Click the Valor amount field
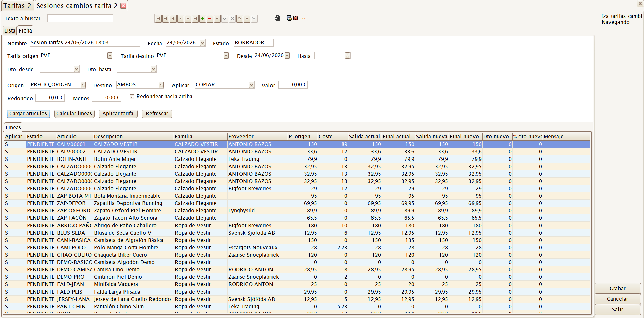This screenshot has width=644, height=318. pyautogui.click(x=293, y=85)
